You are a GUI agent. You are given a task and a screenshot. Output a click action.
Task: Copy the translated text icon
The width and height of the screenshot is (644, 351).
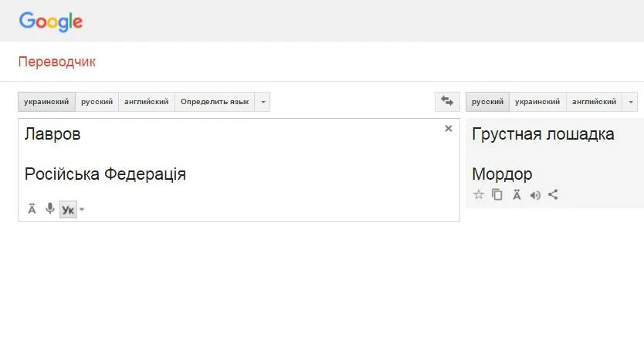tap(497, 195)
